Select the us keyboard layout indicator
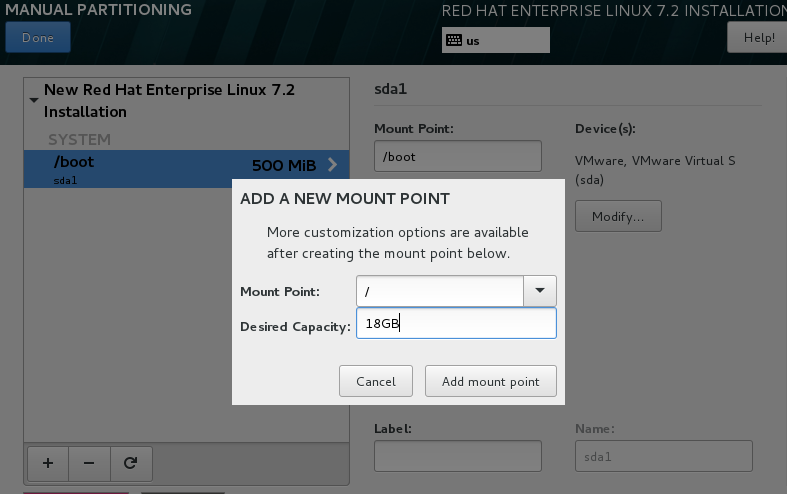The image size is (787, 494). coord(495,40)
